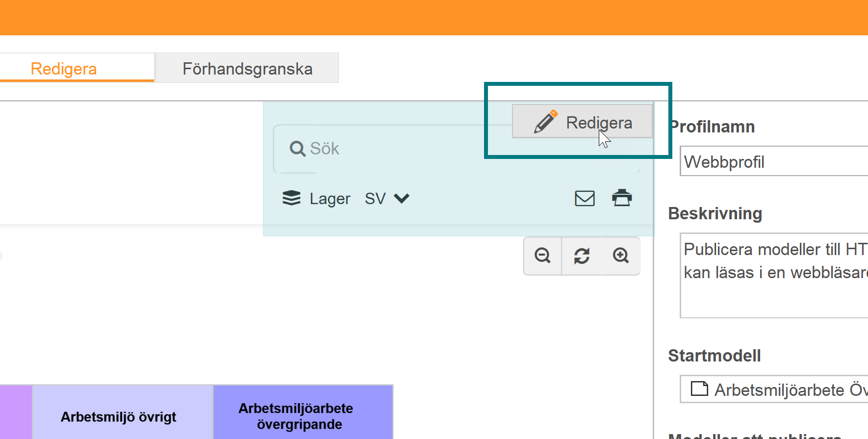The width and height of the screenshot is (868, 439).
Task: Switch to the Förhandsgranska tab
Action: tap(247, 68)
